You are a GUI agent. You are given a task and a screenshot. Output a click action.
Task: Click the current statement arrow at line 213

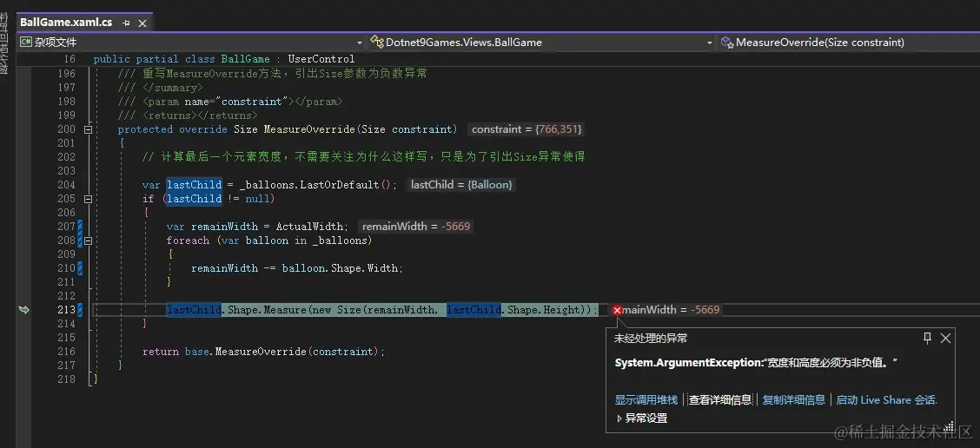(x=23, y=310)
